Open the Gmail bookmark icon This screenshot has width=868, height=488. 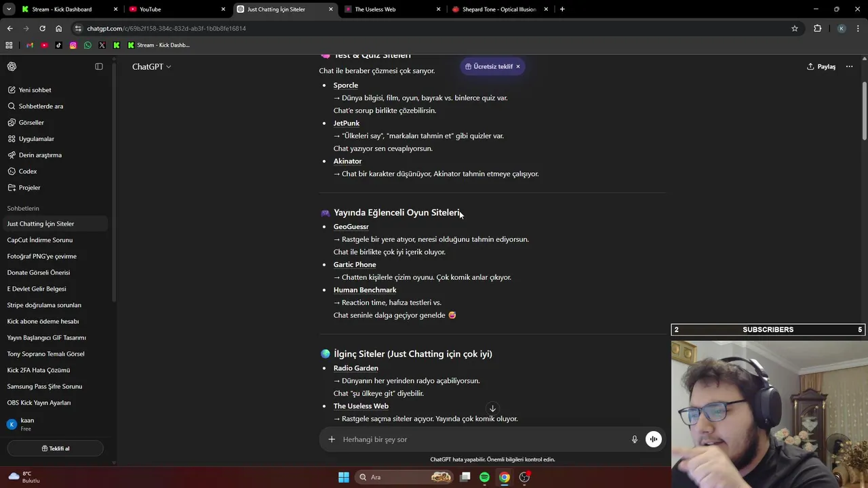click(x=29, y=45)
